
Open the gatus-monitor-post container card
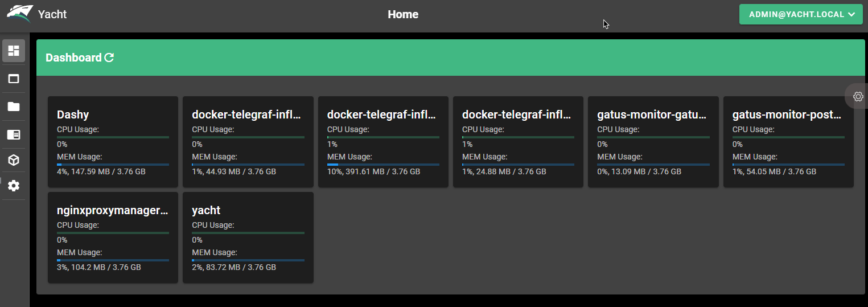point(788,142)
